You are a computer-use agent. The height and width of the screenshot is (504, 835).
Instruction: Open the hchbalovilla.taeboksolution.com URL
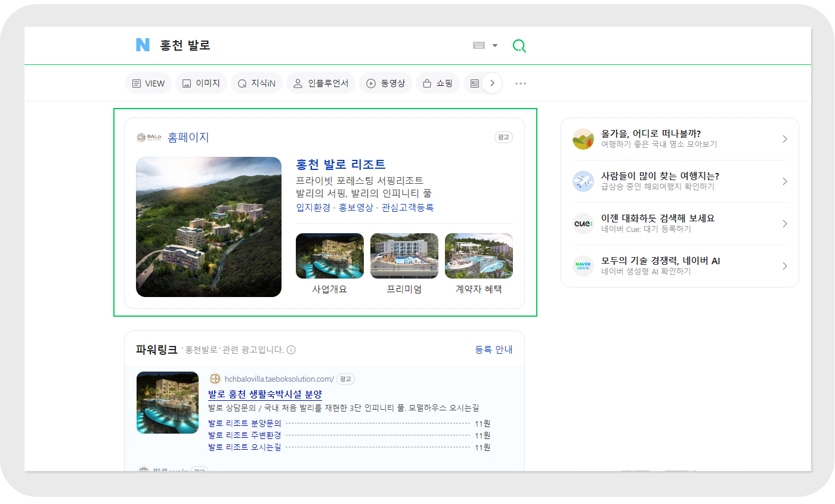(x=279, y=379)
